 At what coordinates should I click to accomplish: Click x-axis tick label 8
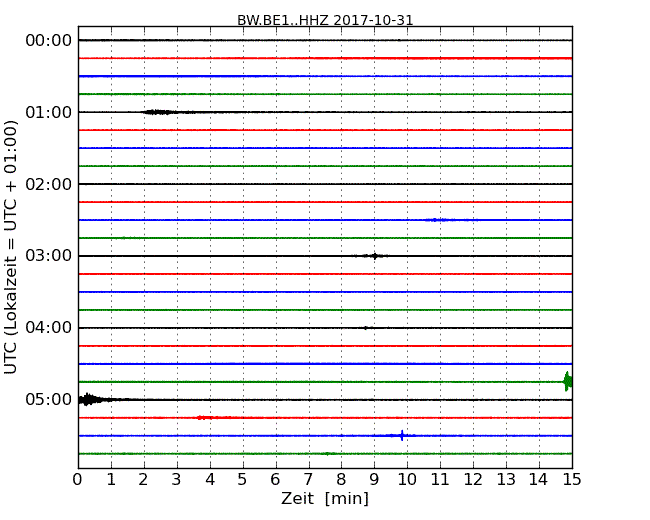point(341,480)
